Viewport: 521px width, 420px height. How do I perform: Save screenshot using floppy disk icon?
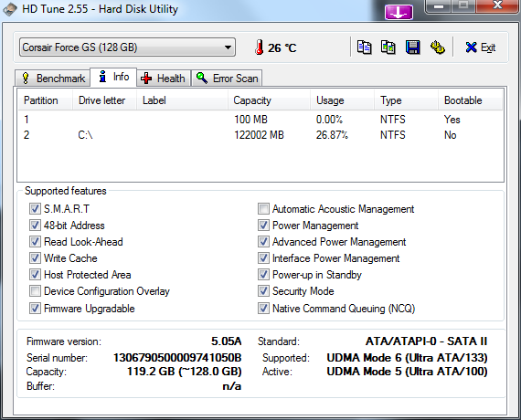[412, 47]
